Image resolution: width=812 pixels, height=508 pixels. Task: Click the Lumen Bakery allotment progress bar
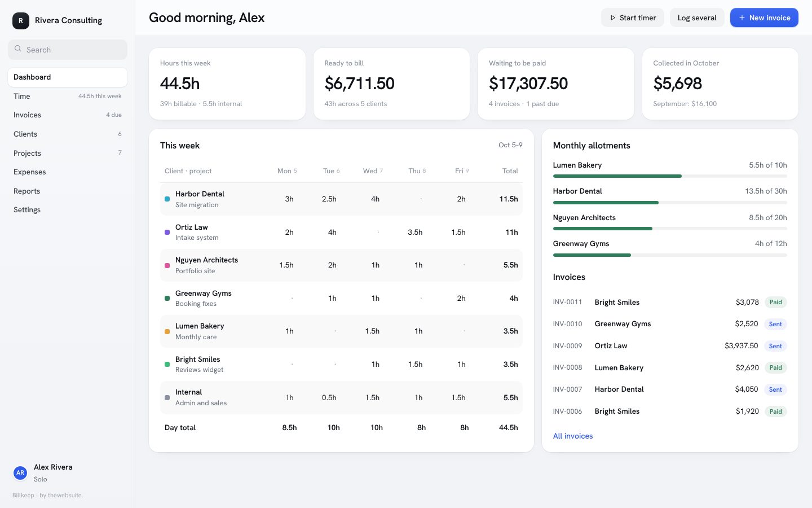tap(670, 176)
